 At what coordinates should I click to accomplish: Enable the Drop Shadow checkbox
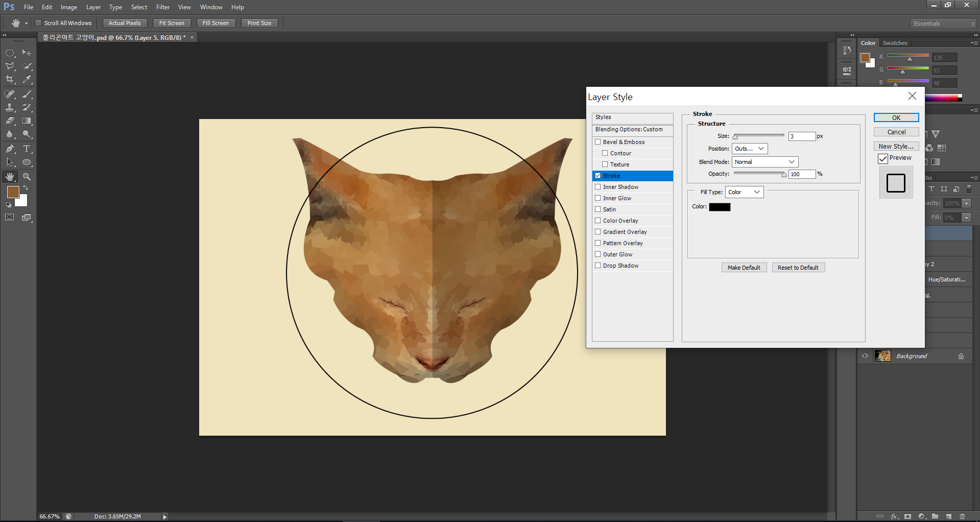coord(597,266)
